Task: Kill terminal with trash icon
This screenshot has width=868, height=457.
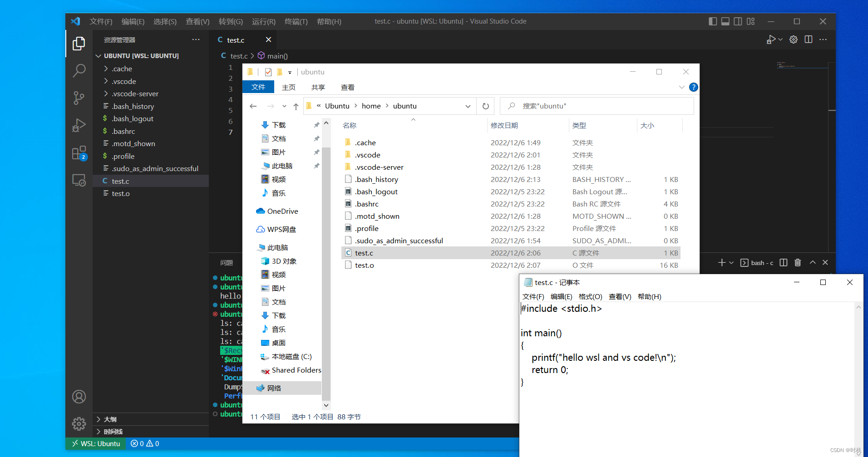Action: point(798,262)
